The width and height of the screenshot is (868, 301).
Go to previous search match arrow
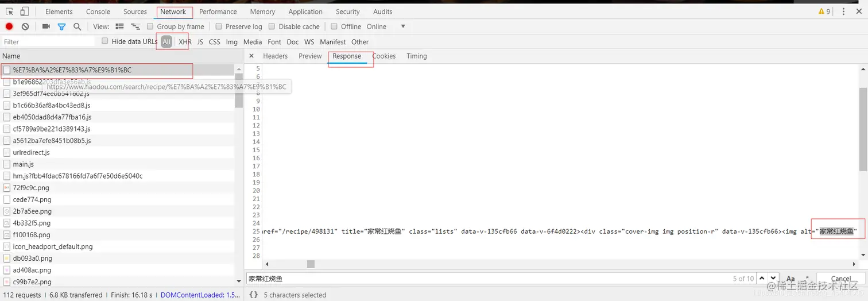763,279
